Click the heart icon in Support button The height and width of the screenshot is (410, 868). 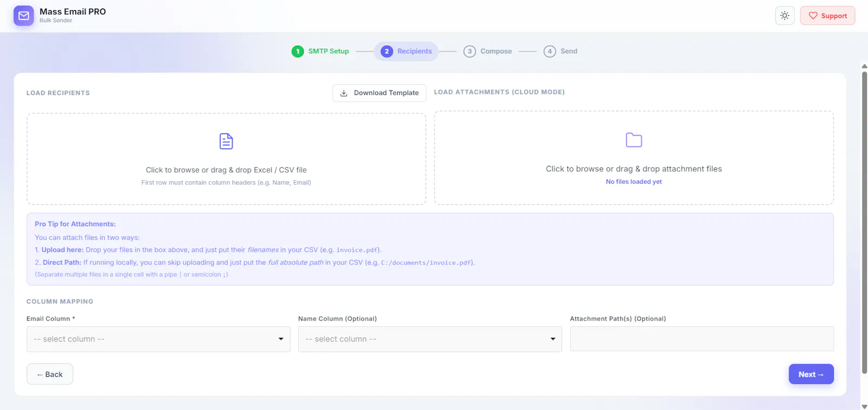(813, 16)
